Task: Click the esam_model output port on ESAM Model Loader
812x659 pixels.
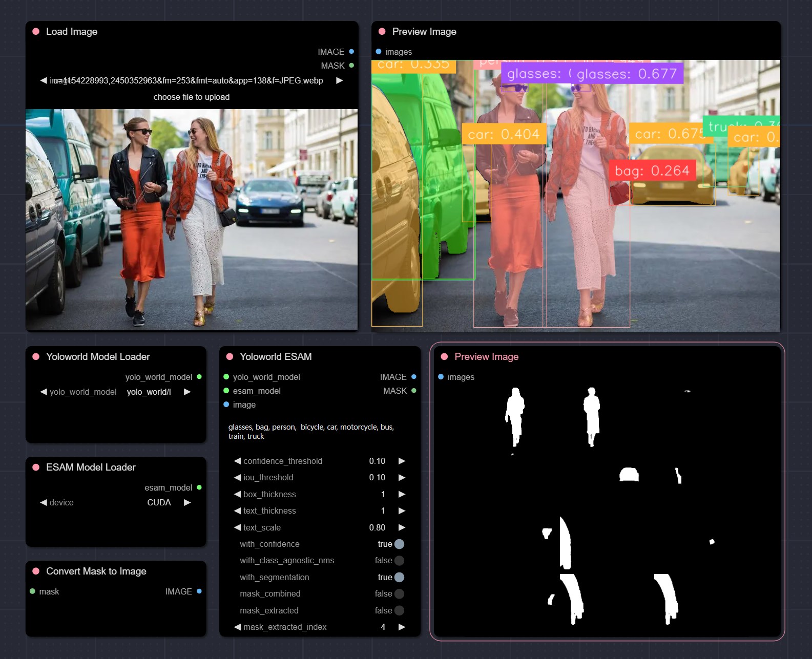Action: click(x=199, y=487)
